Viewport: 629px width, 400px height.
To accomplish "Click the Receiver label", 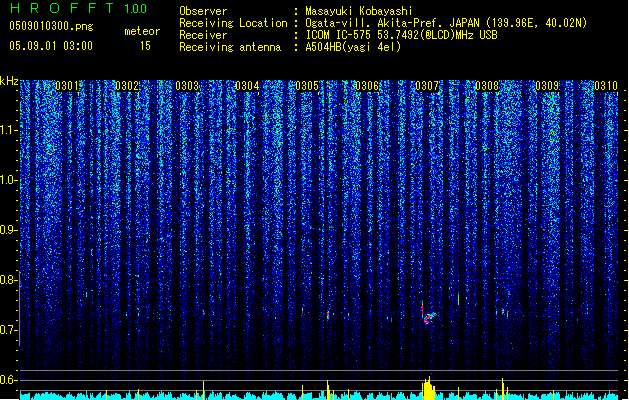I will [203, 35].
